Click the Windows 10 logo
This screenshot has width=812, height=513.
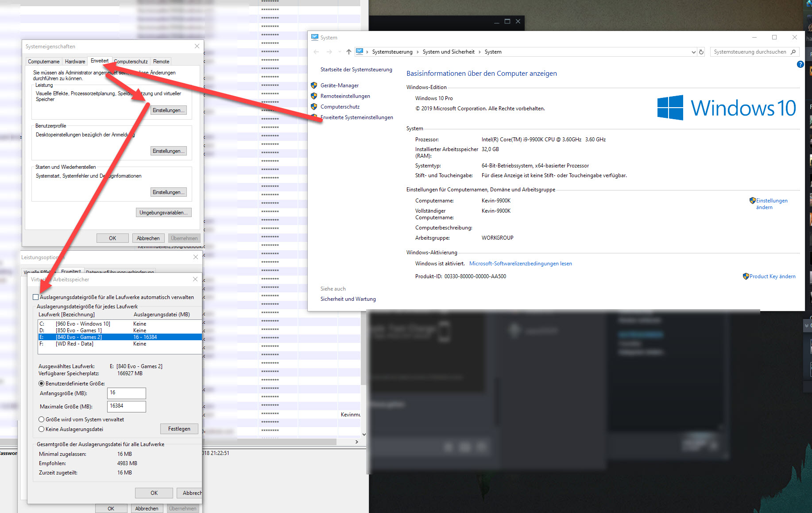point(726,108)
